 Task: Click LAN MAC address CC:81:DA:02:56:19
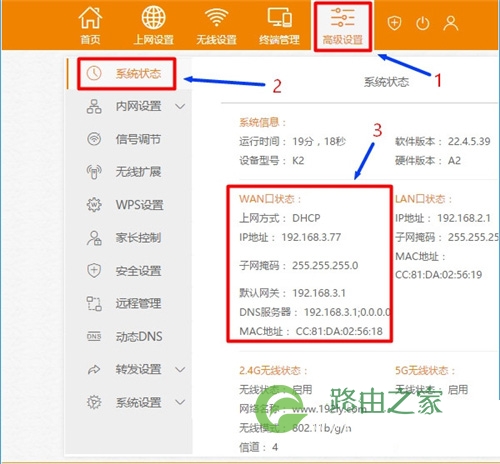[438, 275]
